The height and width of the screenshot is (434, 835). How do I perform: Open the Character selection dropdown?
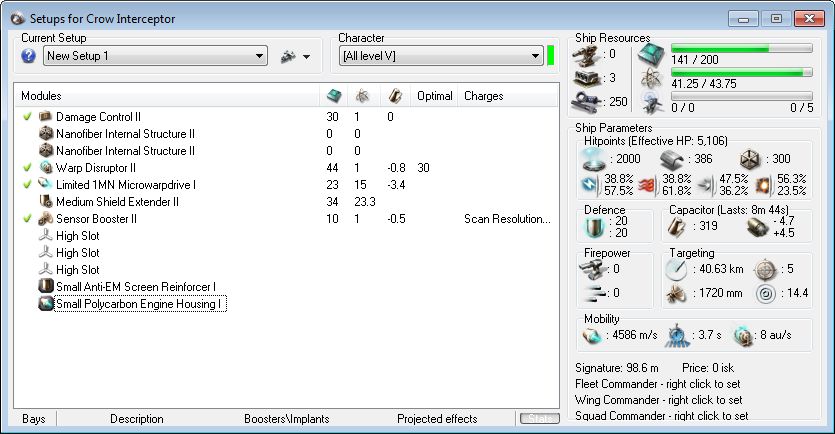(x=533, y=56)
